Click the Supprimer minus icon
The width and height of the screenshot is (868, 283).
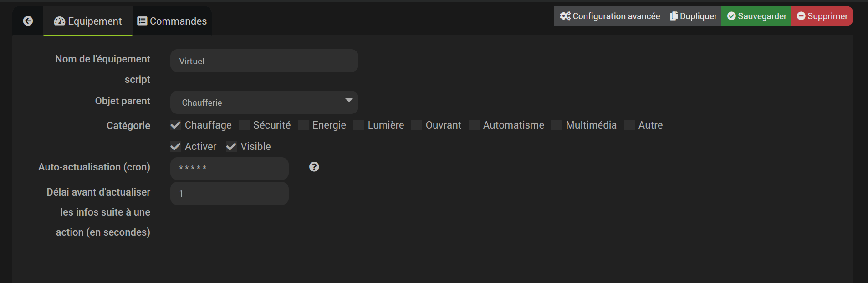[801, 16]
